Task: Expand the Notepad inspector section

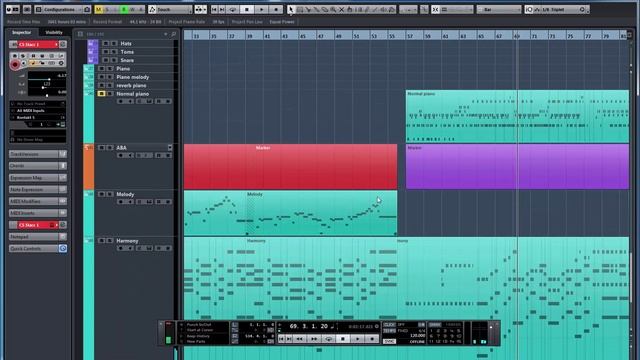Action: tap(38, 237)
